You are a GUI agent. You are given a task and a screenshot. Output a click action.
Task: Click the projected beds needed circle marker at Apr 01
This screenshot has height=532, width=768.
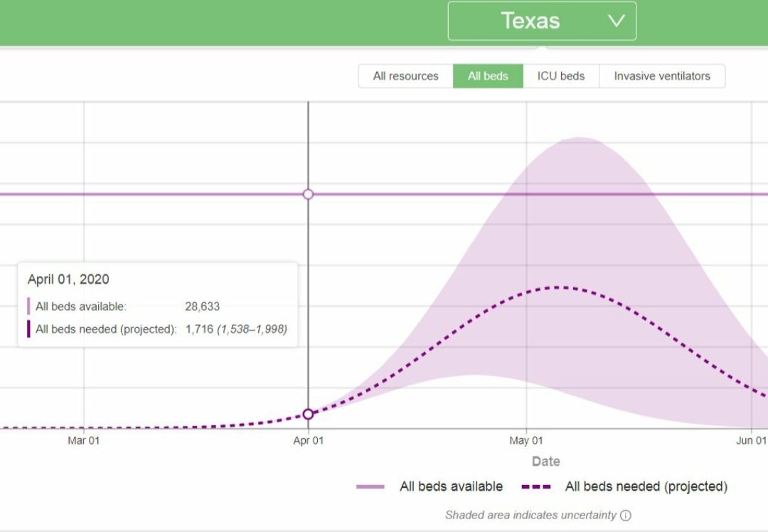308,414
